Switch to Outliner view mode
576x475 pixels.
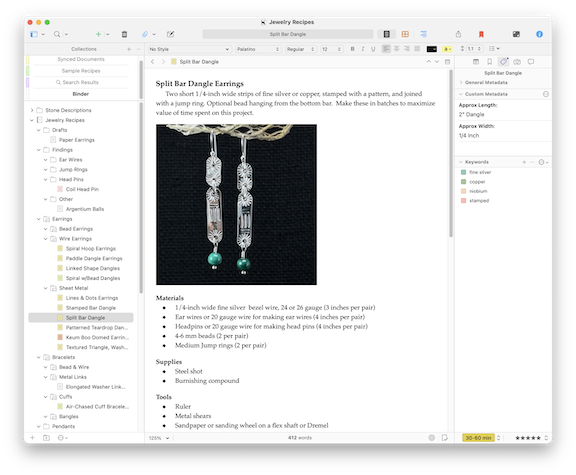pos(424,34)
